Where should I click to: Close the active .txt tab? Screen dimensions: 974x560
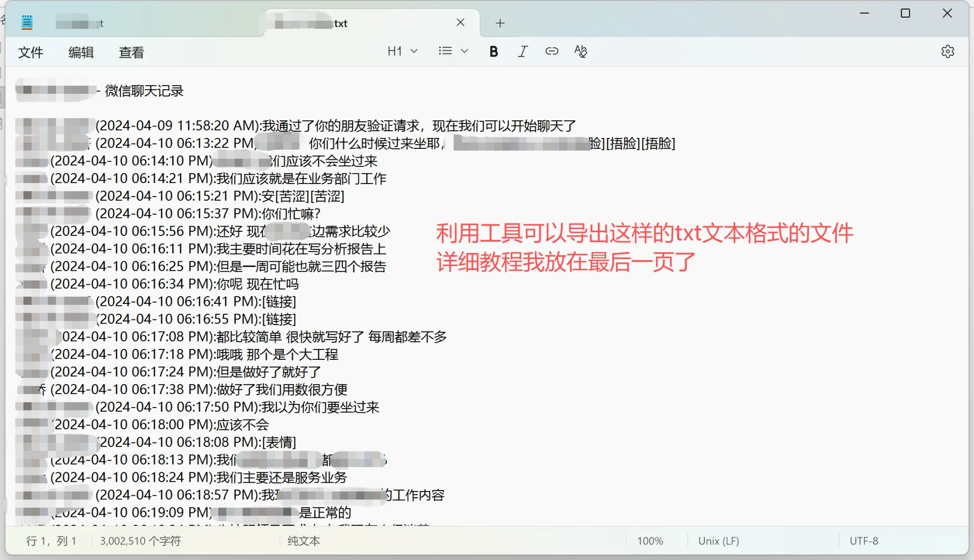pos(461,22)
